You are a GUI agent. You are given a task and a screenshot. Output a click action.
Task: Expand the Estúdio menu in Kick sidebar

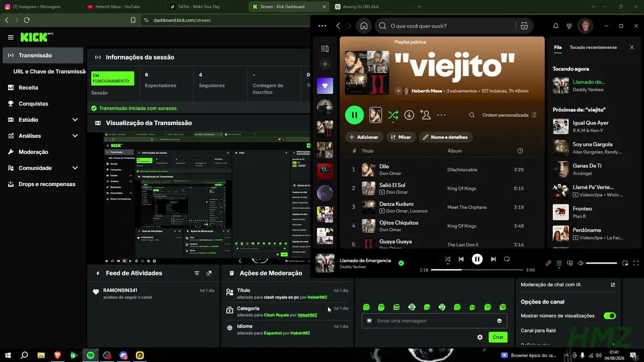click(x=75, y=120)
